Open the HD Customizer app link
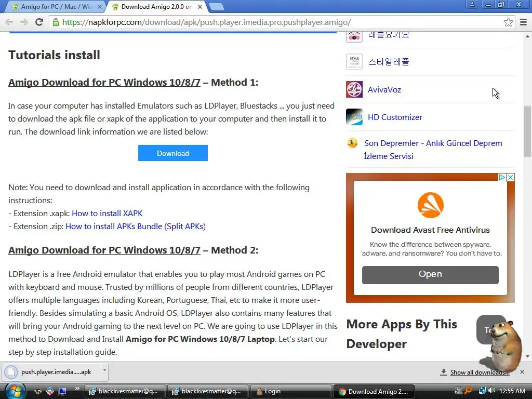Image resolution: width=532 pixels, height=399 pixels. click(395, 117)
